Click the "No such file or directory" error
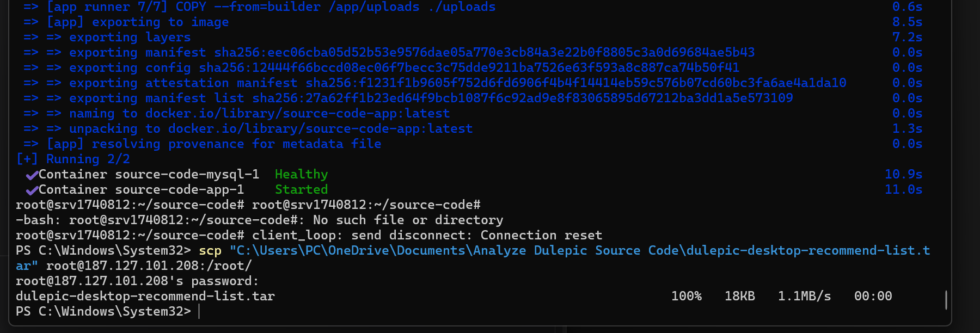This screenshot has width=980, height=333. [x=408, y=220]
